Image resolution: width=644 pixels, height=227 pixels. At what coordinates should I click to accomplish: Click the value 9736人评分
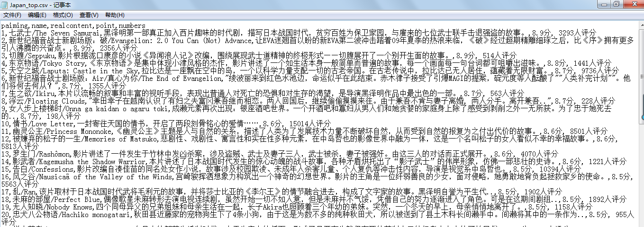pos(600,71)
